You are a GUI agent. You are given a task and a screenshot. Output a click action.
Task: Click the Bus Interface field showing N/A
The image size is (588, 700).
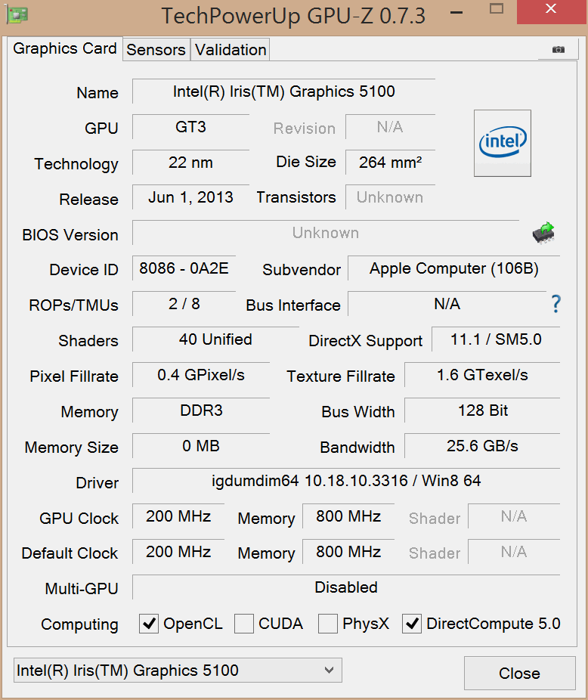coord(447,304)
